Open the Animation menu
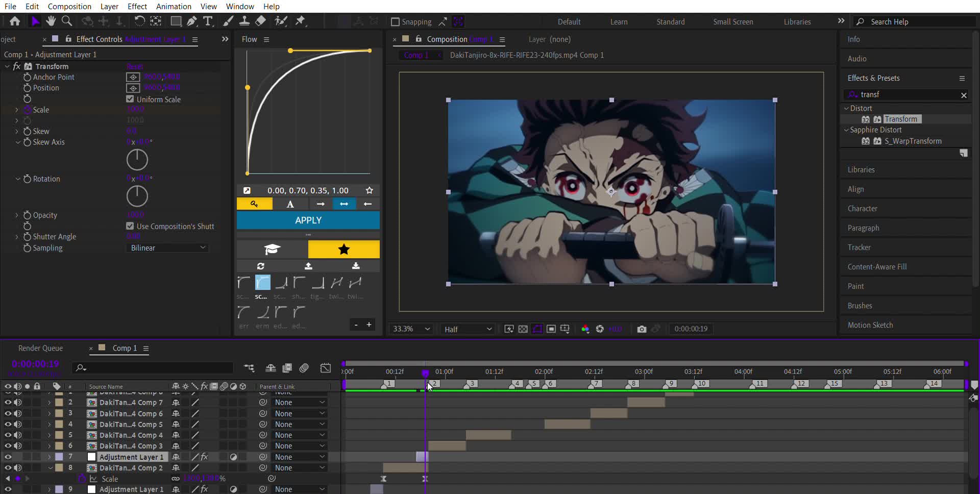Image resolution: width=980 pixels, height=494 pixels. click(174, 6)
